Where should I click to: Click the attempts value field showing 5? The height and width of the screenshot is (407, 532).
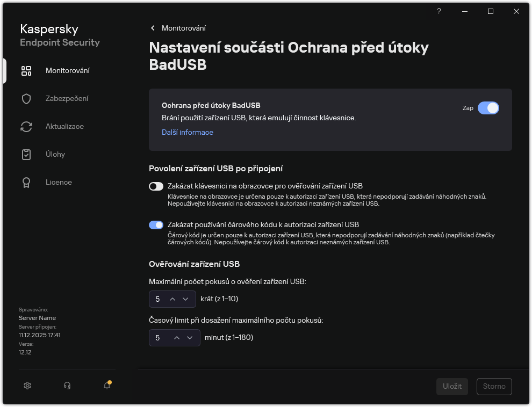tap(157, 299)
